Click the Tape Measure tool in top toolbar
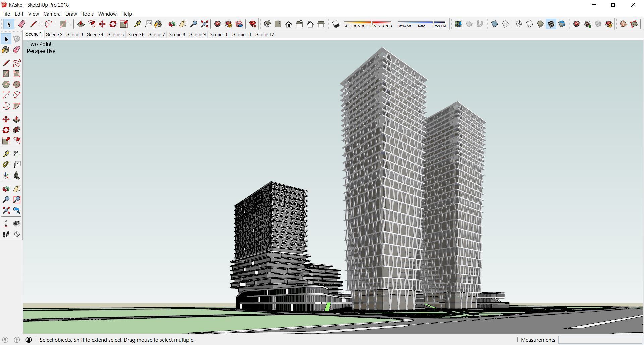Viewport: 644px width, 345px height. [x=137, y=24]
